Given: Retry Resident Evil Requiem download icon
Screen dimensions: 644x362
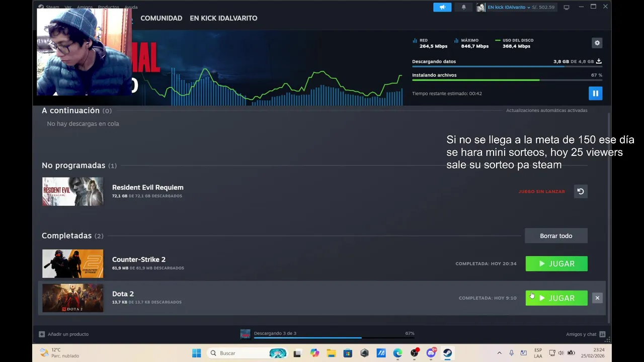Looking at the screenshot, I should tap(581, 191).
